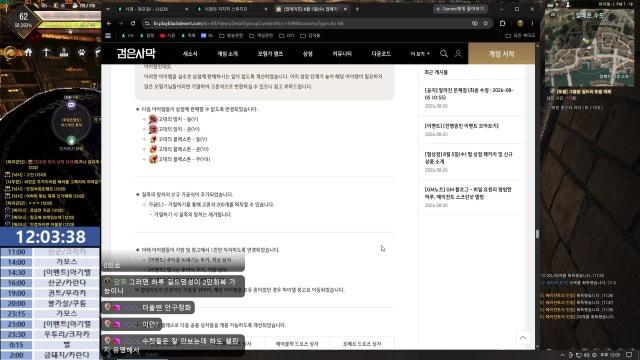This screenshot has width=640, height=360.
Task: Click the browser reload page icon
Action: (133, 24)
